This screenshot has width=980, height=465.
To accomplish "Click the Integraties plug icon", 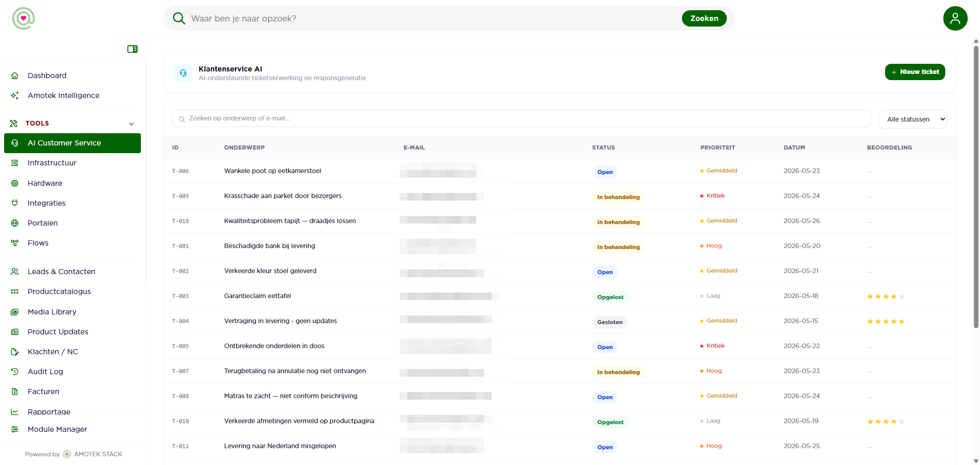I will click(x=15, y=203).
